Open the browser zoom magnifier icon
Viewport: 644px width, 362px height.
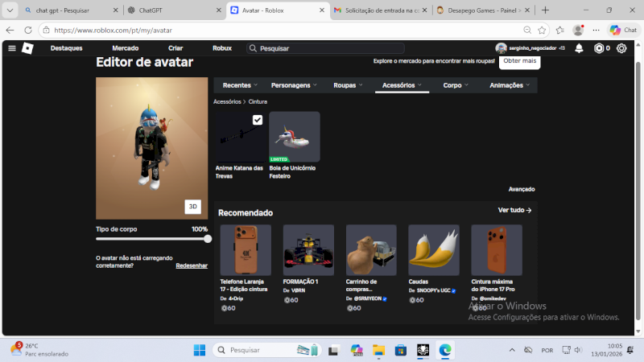tap(527, 30)
